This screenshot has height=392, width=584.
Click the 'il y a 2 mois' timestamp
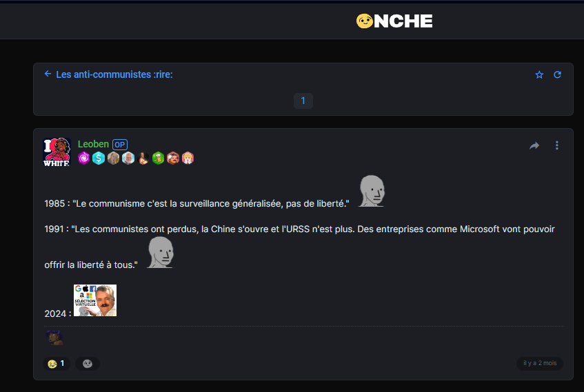[x=540, y=363]
